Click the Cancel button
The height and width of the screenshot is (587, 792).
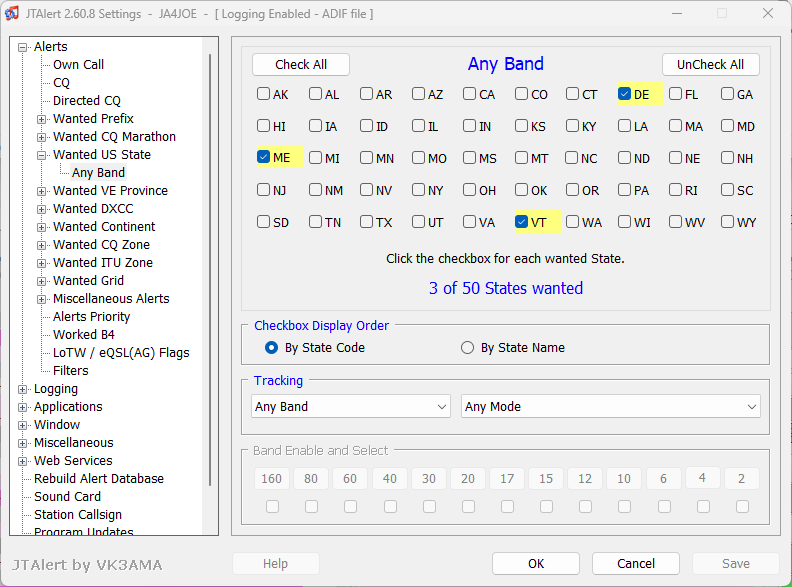point(636,564)
